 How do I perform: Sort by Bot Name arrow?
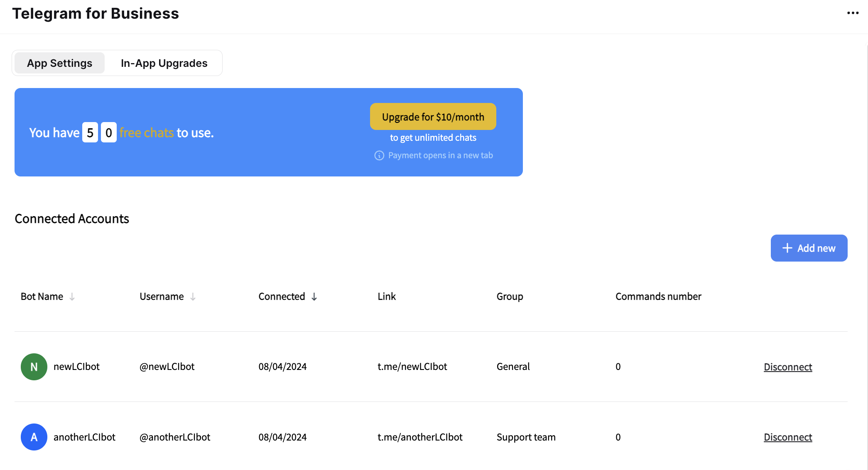pos(72,296)
